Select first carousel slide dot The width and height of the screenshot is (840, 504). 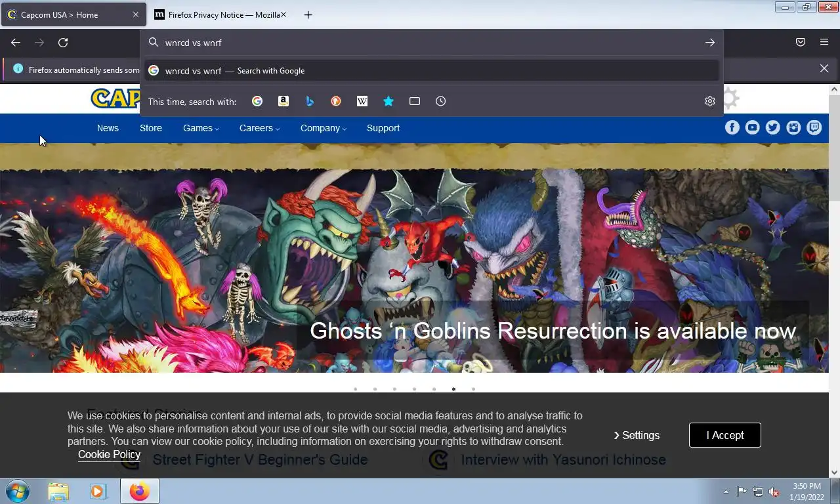[355, 389]
